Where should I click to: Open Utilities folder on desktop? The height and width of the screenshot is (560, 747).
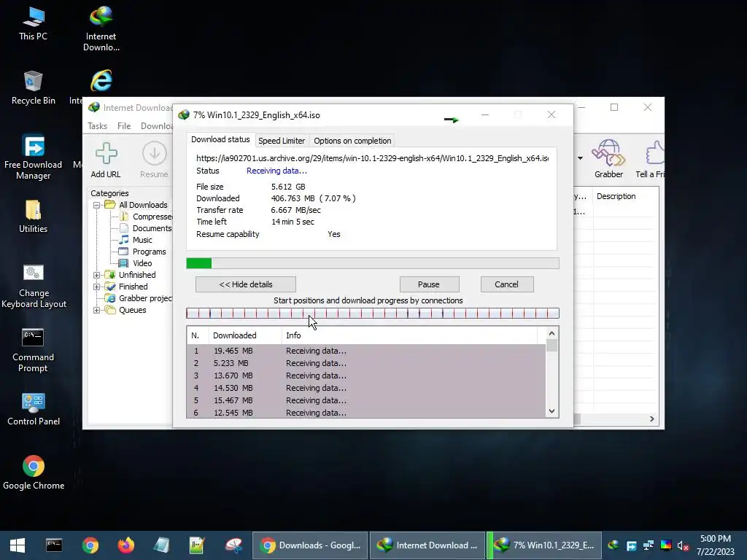pyautogui.click(x=33, y=217)
